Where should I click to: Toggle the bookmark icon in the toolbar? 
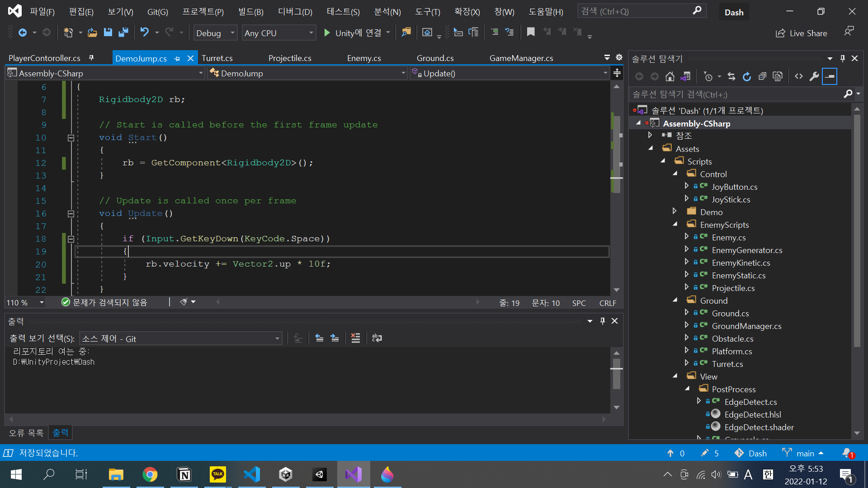531,32
